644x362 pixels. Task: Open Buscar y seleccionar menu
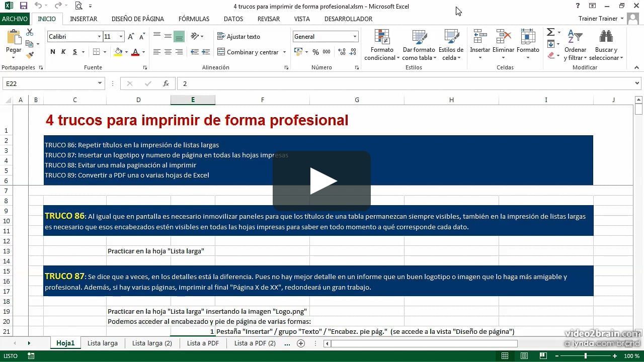point(606,45)
